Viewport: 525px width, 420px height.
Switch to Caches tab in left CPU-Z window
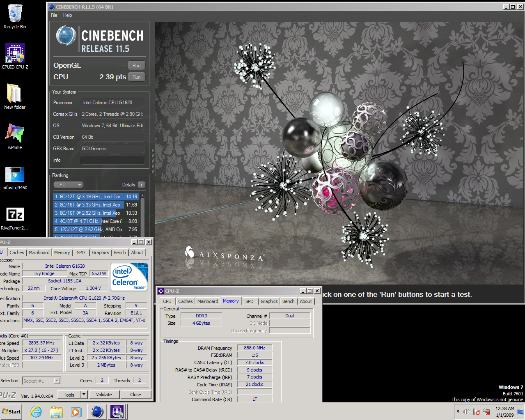pos(17,252)
